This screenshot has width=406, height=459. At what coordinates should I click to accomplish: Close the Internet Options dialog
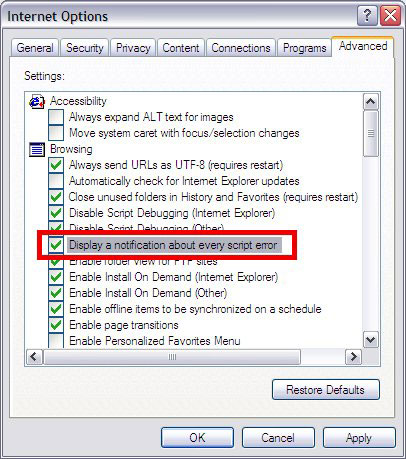pos(390,16)
